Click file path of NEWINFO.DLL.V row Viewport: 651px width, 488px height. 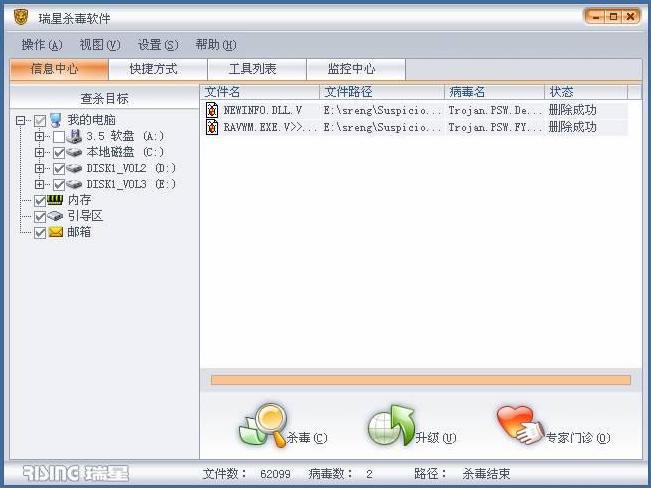[382, 110]
